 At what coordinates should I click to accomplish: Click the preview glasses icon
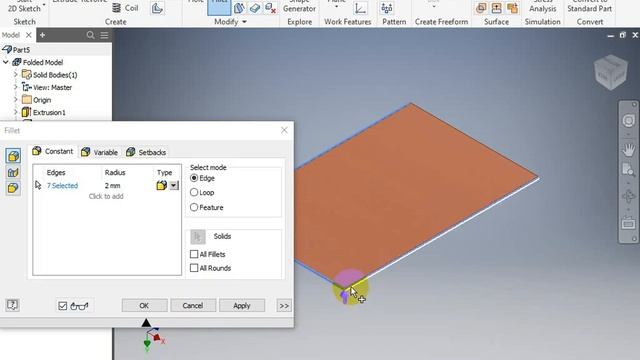point(79,306)
